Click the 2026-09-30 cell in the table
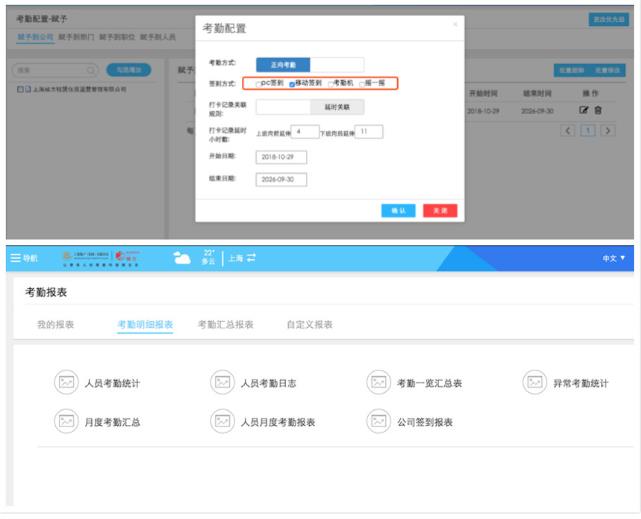The width and height of the screenshot is (641, 519). tap(538, 111)
